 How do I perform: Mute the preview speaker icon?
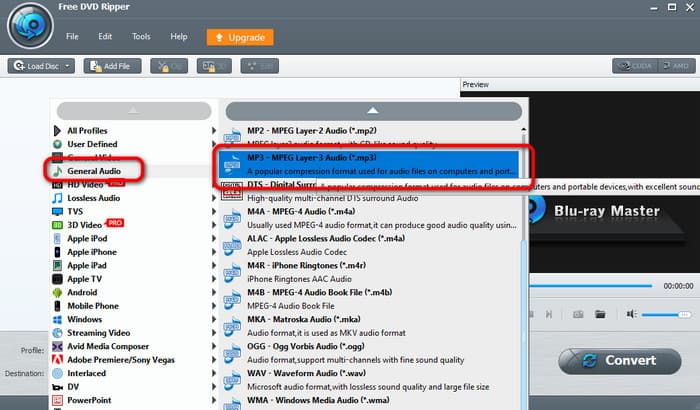(631, 314)
